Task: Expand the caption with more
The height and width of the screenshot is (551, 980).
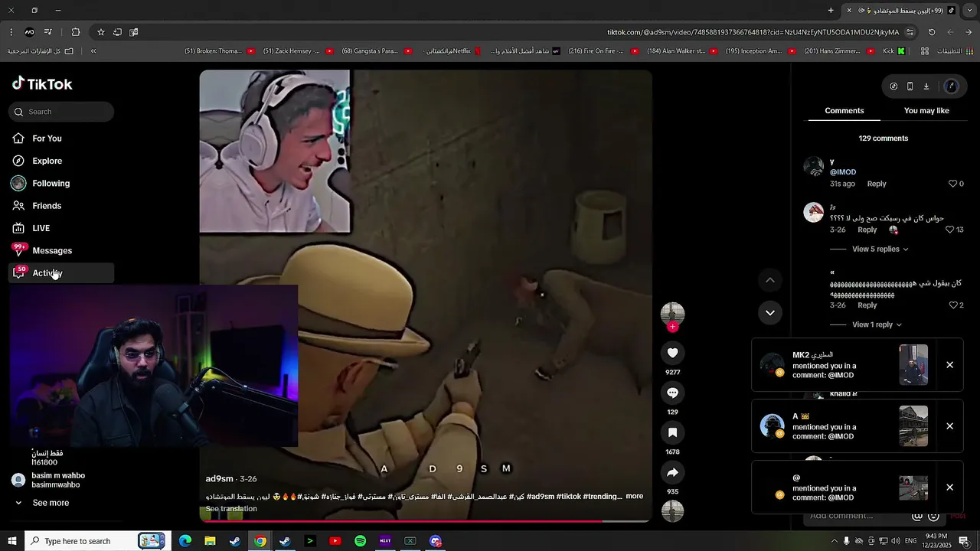Action: coord(634,497)
